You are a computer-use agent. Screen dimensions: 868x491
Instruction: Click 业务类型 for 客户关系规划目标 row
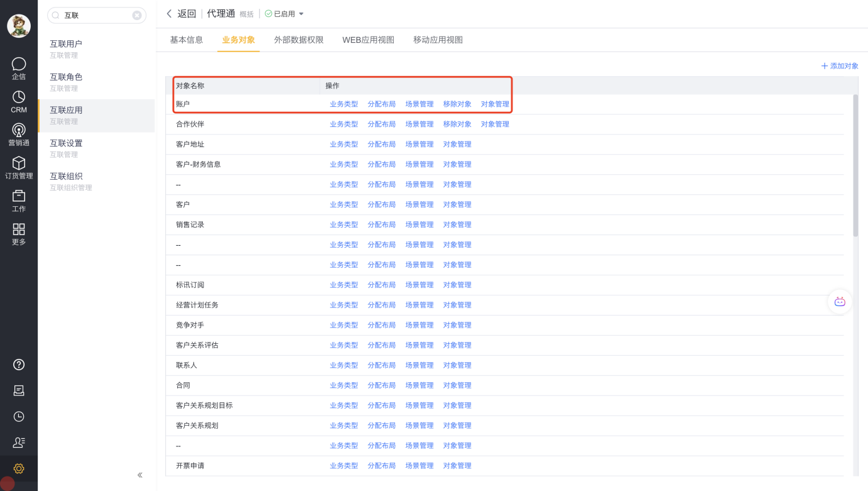(x=344, y=406)
